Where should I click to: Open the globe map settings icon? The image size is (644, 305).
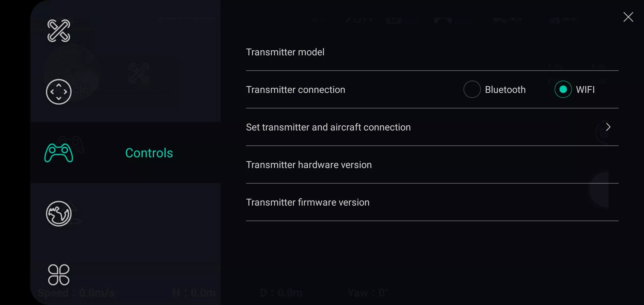click(x=58, y=214)
